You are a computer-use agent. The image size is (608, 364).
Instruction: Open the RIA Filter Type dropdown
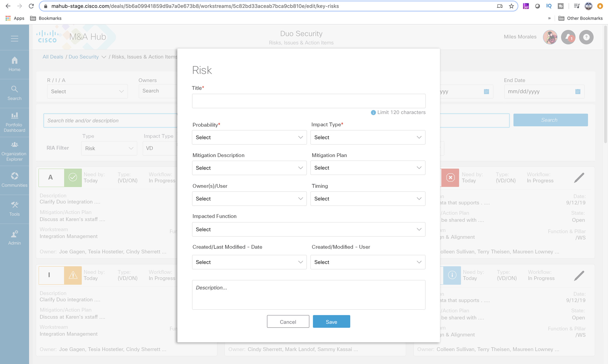109,148
